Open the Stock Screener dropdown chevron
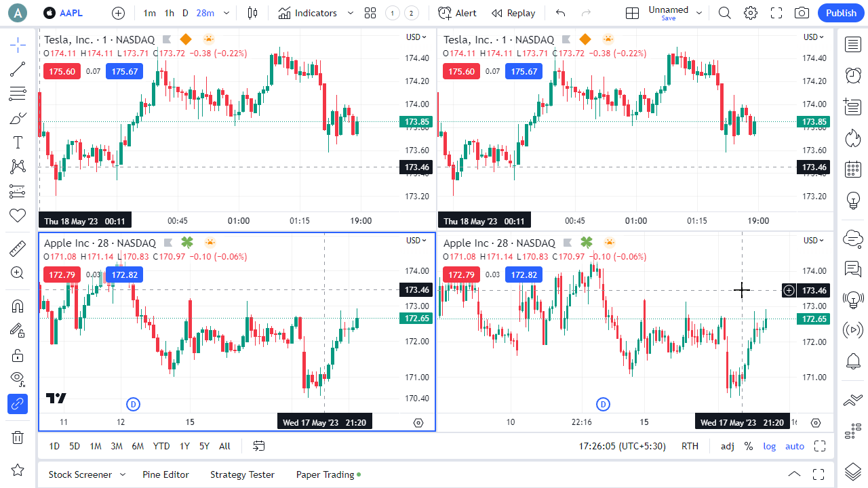 [x=123, y=474]
